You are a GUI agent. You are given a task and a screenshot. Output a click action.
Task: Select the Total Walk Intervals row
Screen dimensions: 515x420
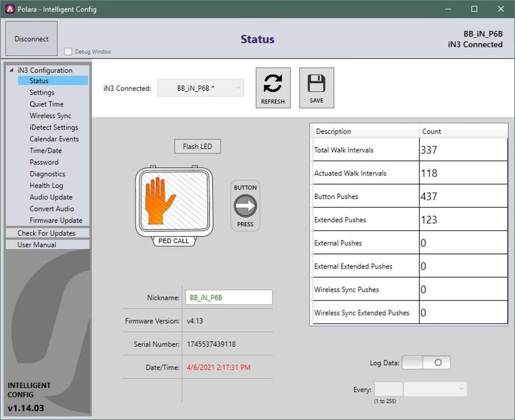coord(410,150)
